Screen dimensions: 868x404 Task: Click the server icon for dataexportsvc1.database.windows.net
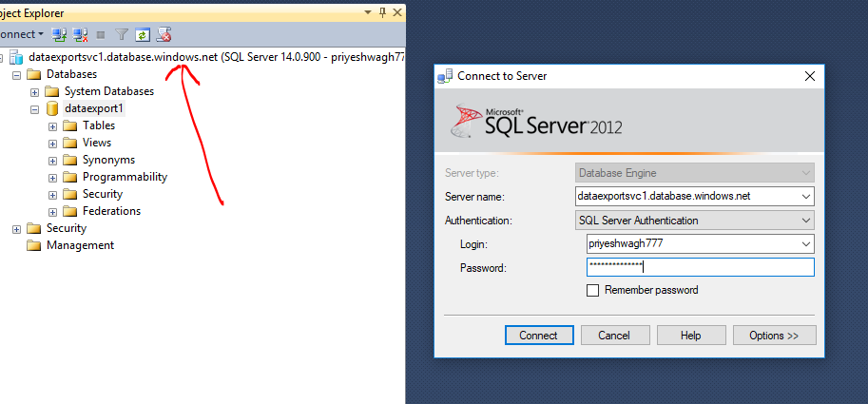click(16, 56)
